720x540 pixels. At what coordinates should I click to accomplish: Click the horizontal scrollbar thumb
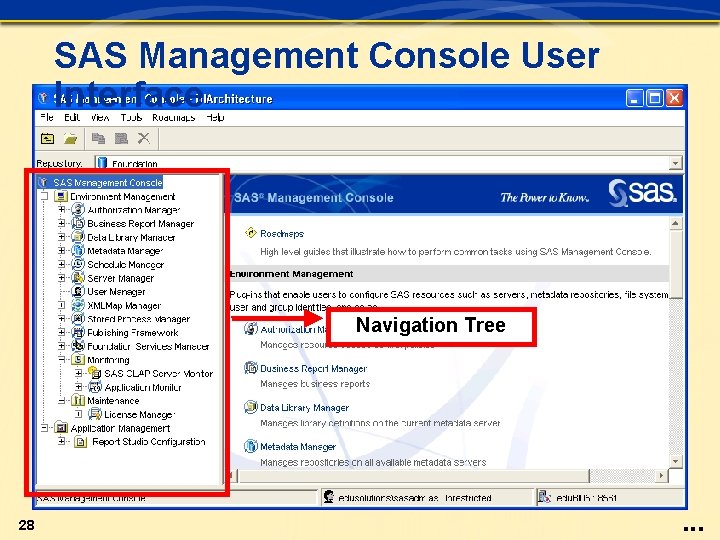coord(413,476)
